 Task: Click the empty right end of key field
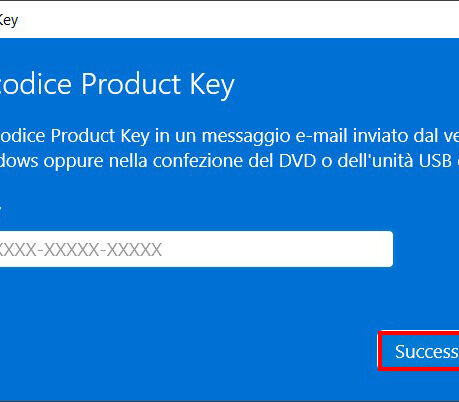click(277, 249)
